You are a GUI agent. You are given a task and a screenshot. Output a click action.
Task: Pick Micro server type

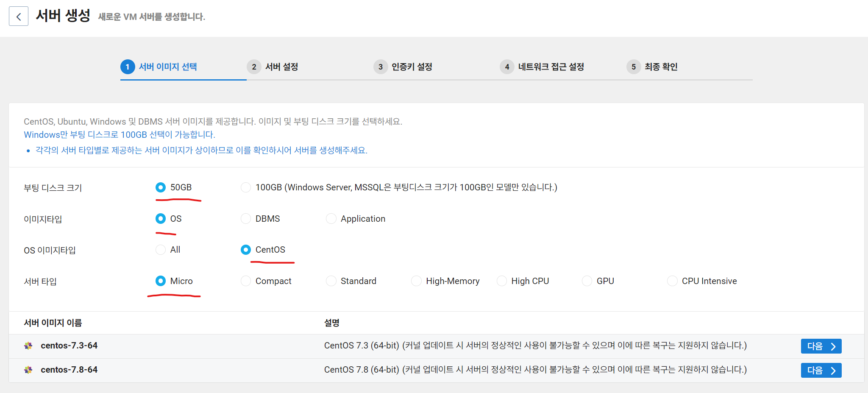click(x=161, y=281)
